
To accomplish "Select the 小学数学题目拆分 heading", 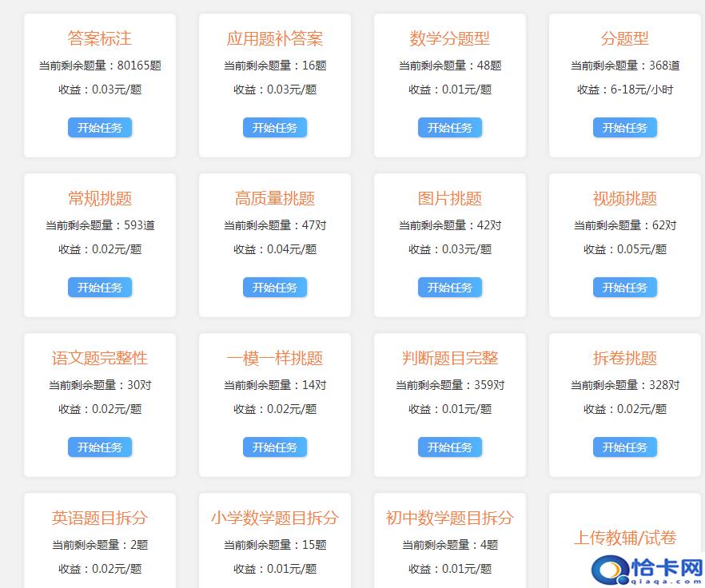I will [x=274, y=518].
